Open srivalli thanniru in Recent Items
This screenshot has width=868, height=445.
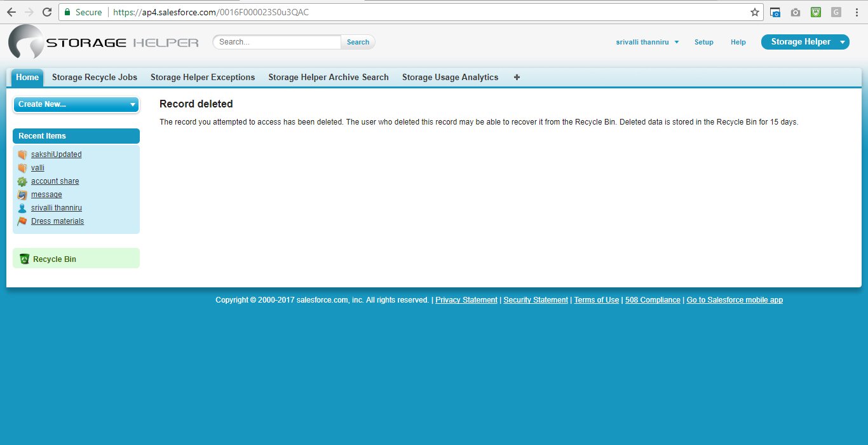pyautogui.click(x=57, y=208)
